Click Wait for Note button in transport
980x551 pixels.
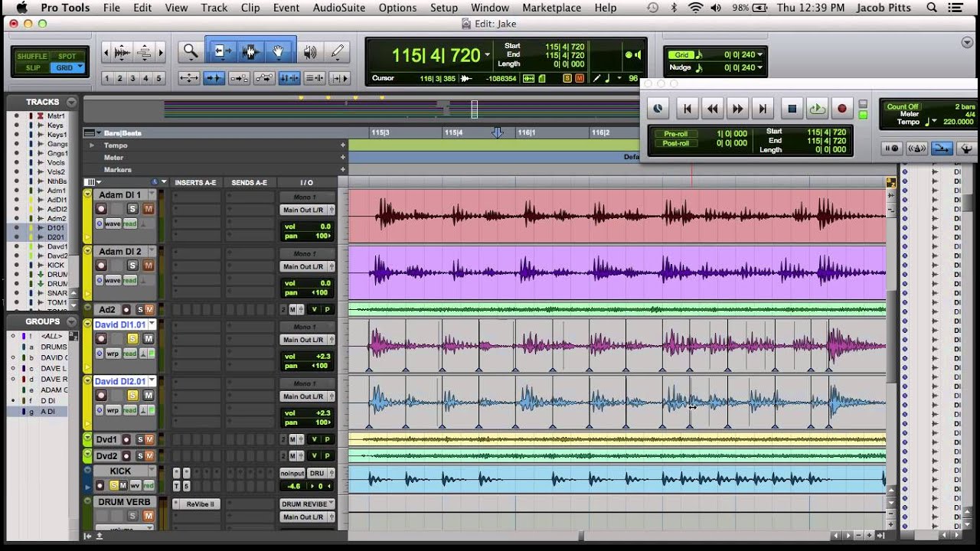(892, 148)
